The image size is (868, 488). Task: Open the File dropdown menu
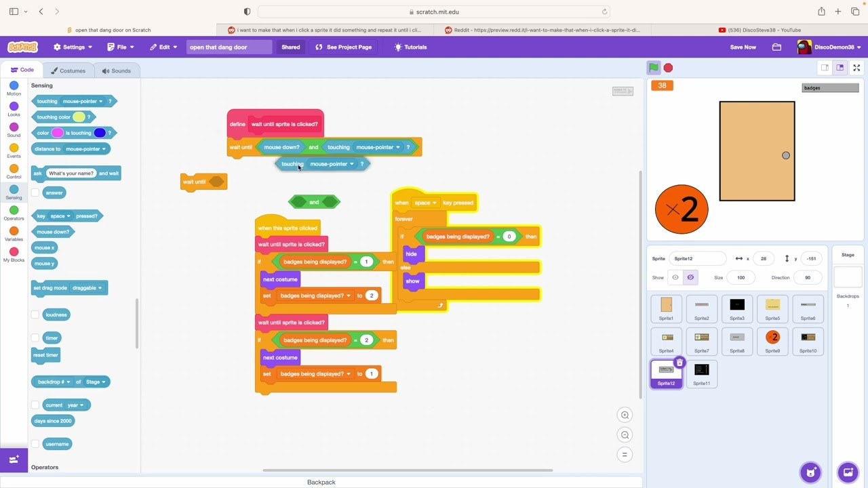click(x=121, y=47)
